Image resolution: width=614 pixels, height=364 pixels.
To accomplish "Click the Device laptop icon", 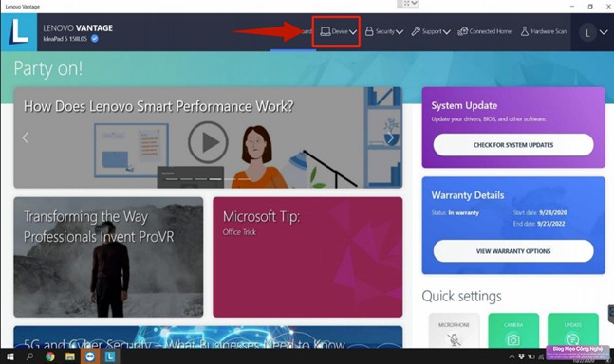I will coord(325,31).
